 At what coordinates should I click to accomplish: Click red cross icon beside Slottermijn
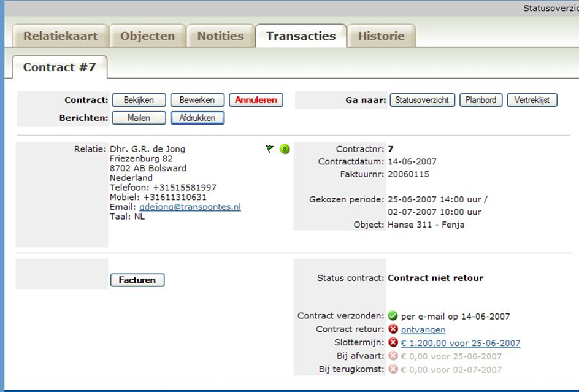tap(393, 343)
